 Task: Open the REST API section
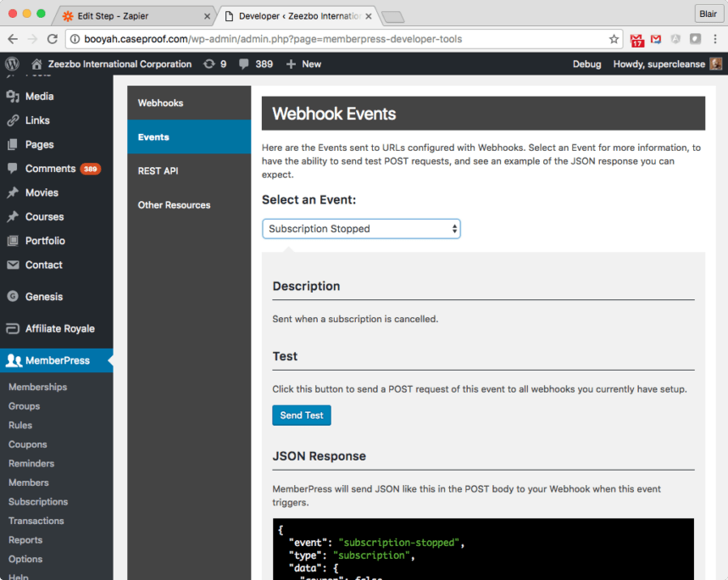[189, 171]
